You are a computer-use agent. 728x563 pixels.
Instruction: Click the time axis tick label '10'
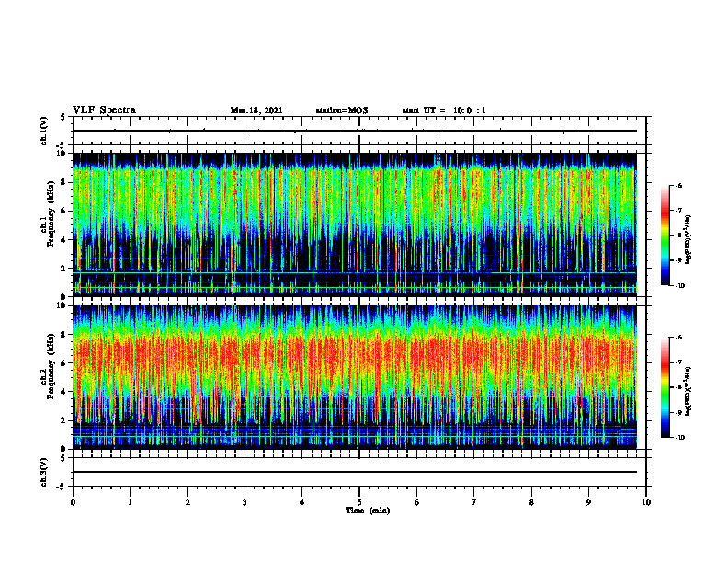646,502
